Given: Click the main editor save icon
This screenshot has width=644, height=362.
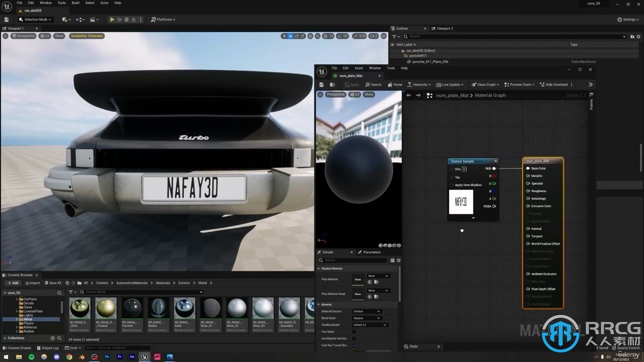Looking at the screenshot, I should (6, 20).
